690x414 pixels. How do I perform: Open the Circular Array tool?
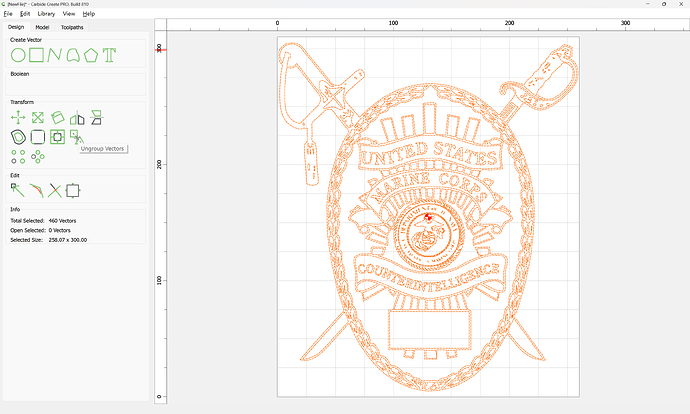[38, 157]
